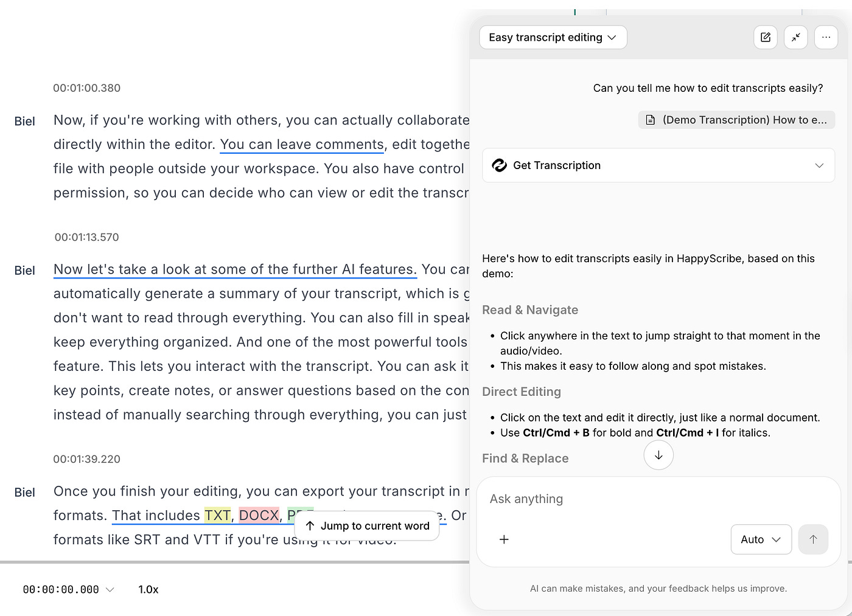
Task: Click highlighted word DOCX
Action: 259,516
